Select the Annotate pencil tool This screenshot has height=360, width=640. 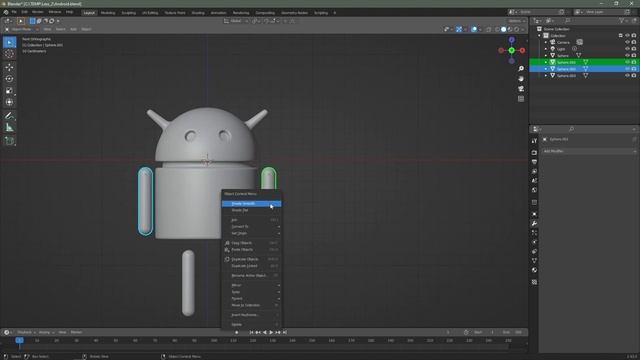pos(9,116)
